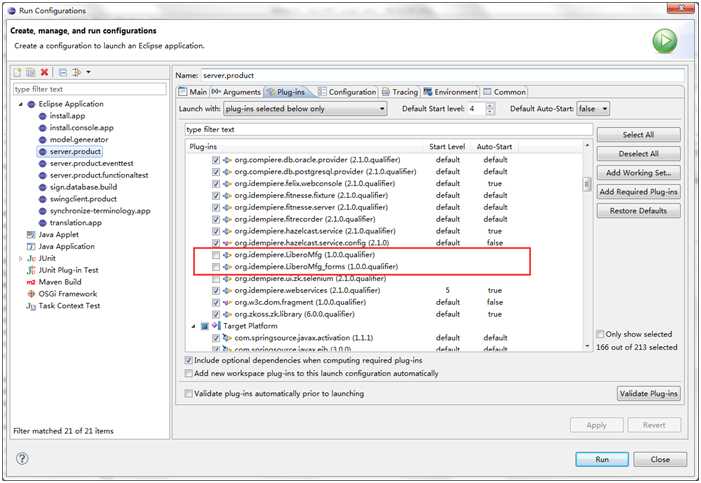Select the swingclient.product configuration
The height and width of the screenshot is (483, 701).
point(83,199)
